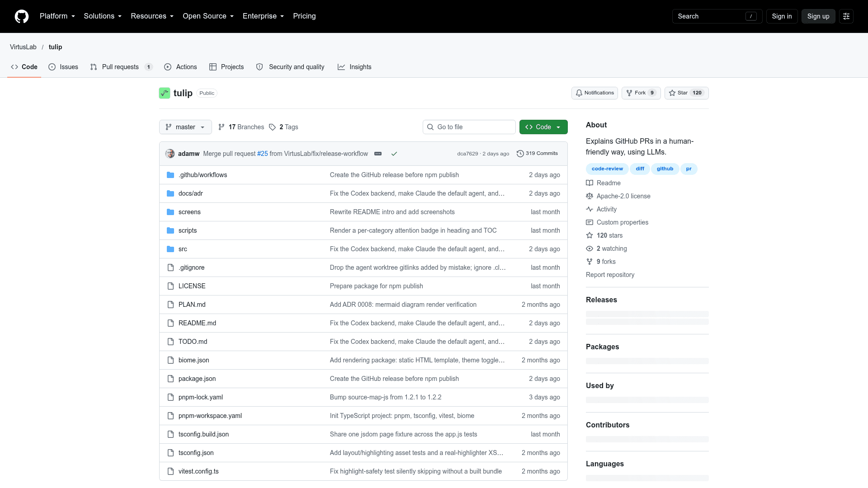The image size is (868, 488).
Task: Open Notifications for this repository
Action: click(x=594, y=93)
